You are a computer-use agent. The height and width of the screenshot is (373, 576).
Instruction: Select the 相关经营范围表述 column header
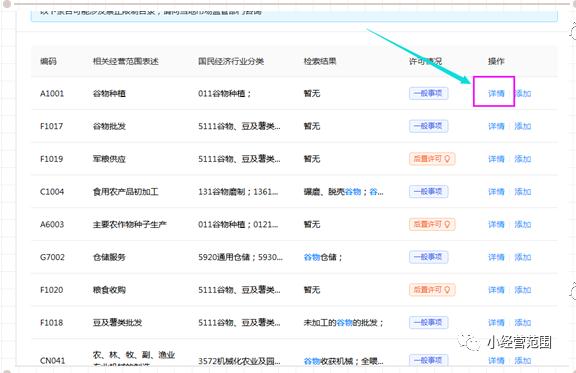point(126,61)
